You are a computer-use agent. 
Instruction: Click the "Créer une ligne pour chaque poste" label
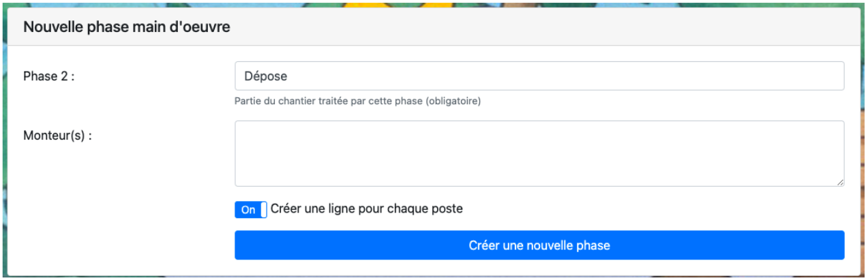366,209
